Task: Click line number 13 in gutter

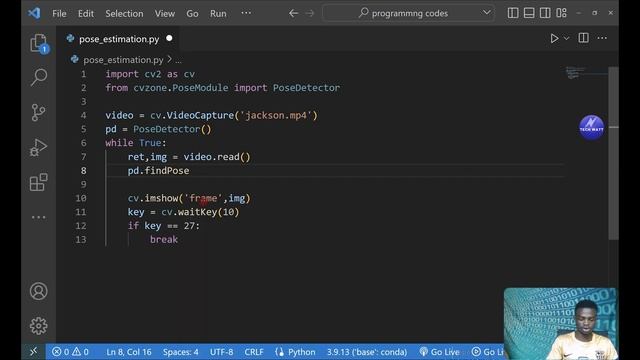Action: coord(81,240)
